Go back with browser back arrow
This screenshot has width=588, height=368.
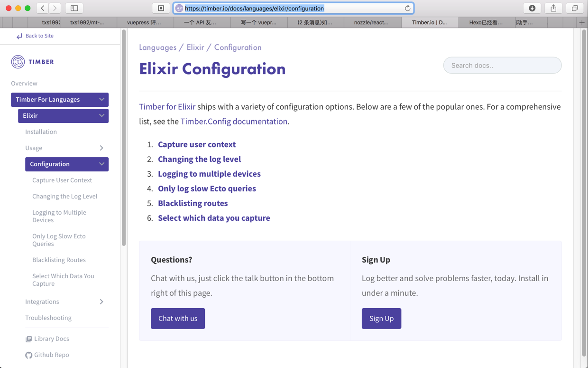pyautogui.click(x=43, y=8)
